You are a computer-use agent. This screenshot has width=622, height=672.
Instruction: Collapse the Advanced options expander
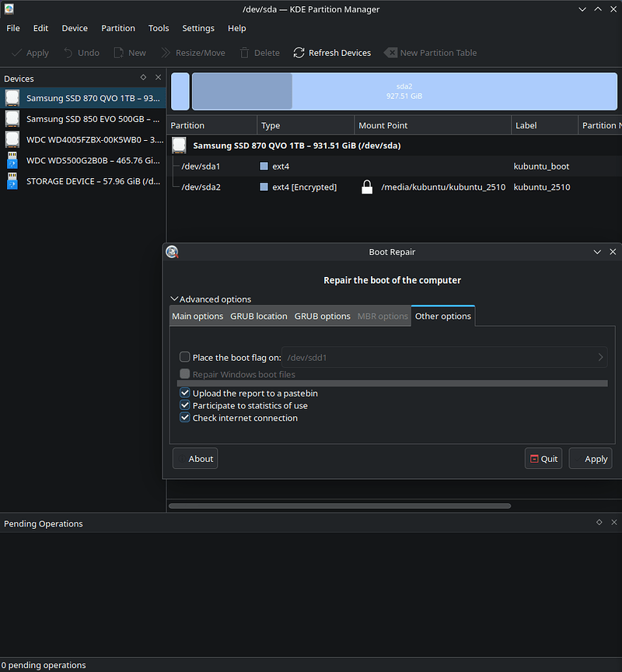click(x=175, y=299)
